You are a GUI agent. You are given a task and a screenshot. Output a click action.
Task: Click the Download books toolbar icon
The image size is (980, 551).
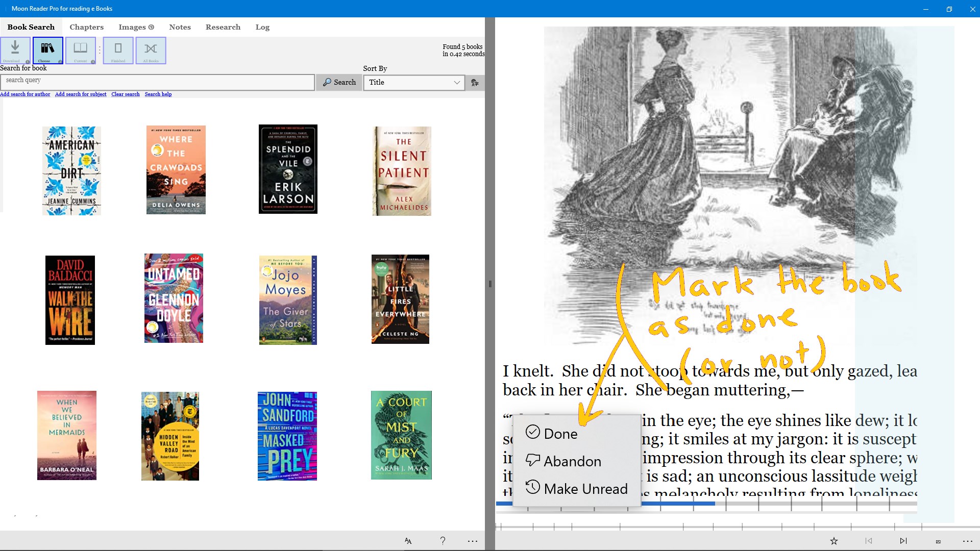tap(15, 50)
